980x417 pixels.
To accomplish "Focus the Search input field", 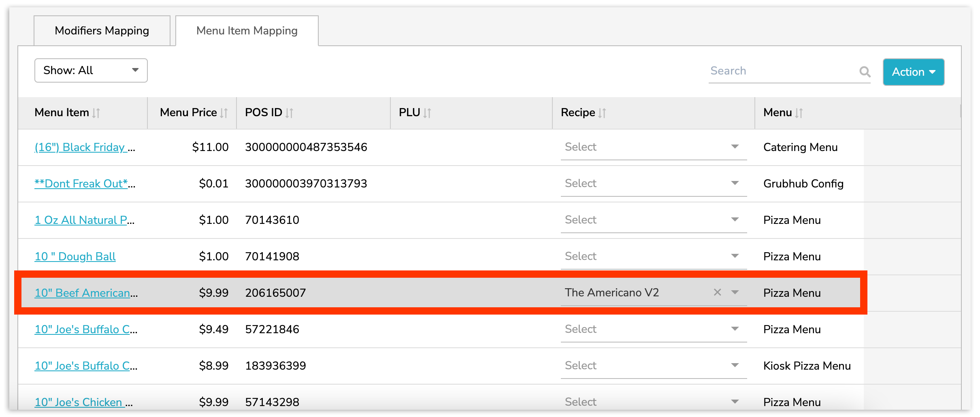I will pyautogui.click(x=782, y=71).
